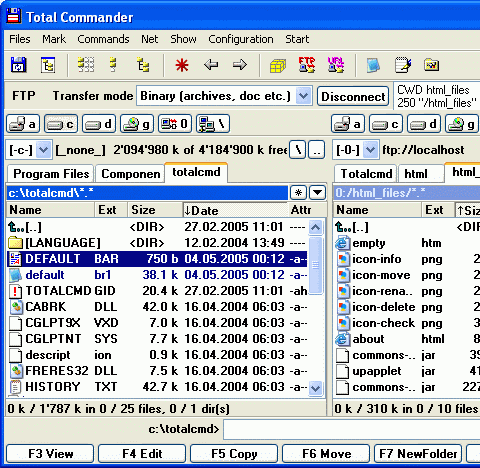The height and width of the screenshot is (468, 480).
Task: Go forward with the right arrow icon
Action: [240, 65]
